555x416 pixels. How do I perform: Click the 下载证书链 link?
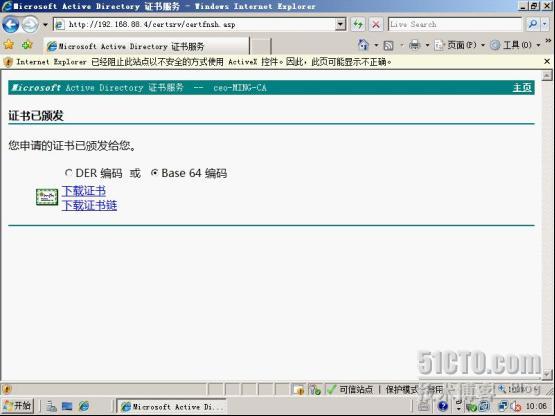[90, 205]
